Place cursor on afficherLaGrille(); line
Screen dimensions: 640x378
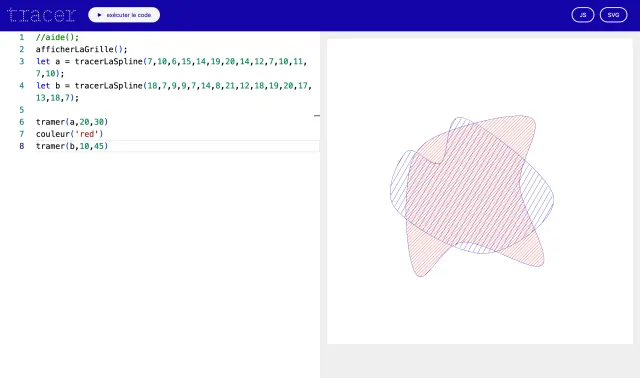coord(82,49)
